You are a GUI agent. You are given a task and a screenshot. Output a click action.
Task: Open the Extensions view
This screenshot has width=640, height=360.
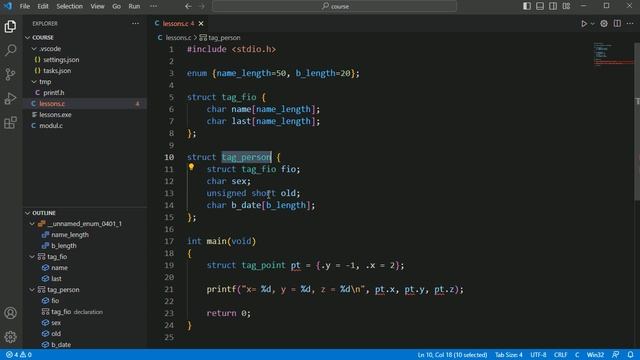click(x=10, y=122)
